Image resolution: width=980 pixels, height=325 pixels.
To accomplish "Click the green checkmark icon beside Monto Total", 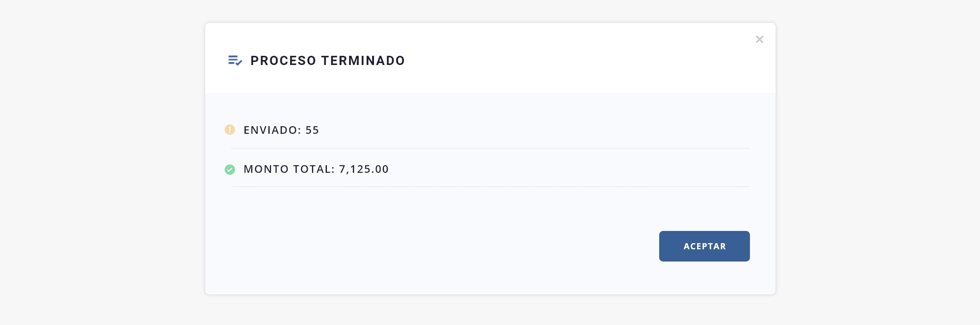I will pyautogui.click(x=230, y=169).
